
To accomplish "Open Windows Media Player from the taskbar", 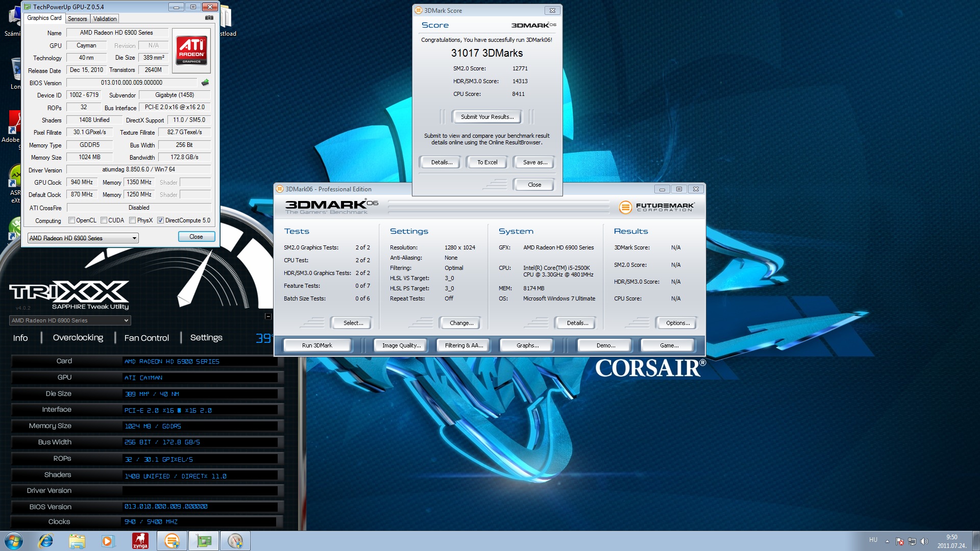I will click(x=108, y=541).
